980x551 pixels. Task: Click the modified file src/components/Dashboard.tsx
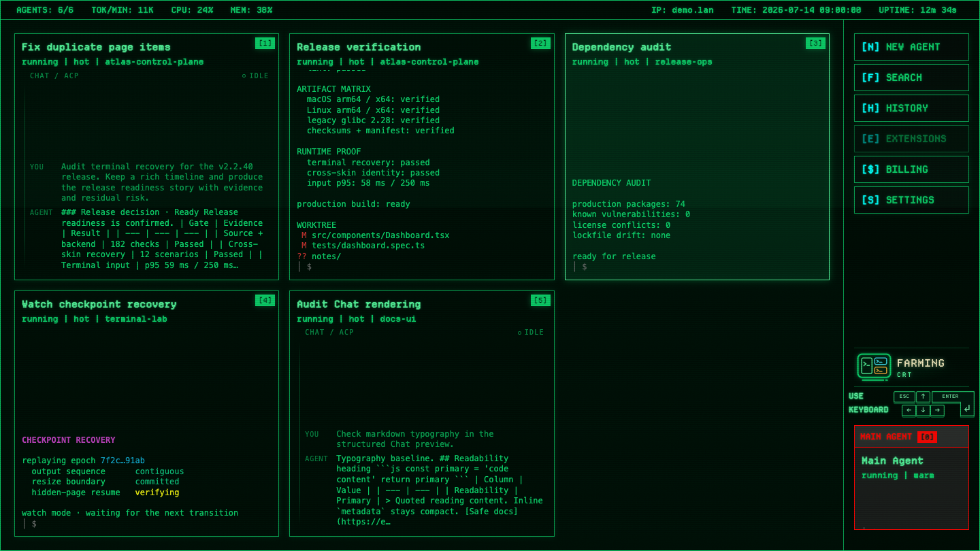point(380,235)
